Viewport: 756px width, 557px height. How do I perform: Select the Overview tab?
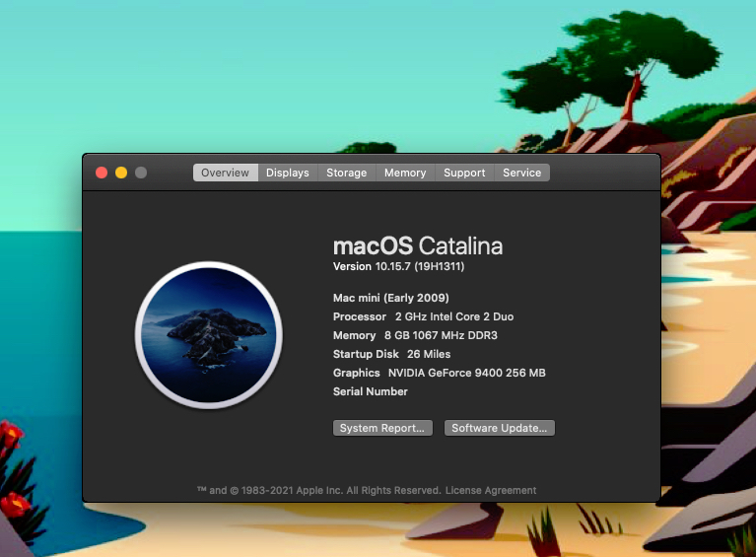225,173
